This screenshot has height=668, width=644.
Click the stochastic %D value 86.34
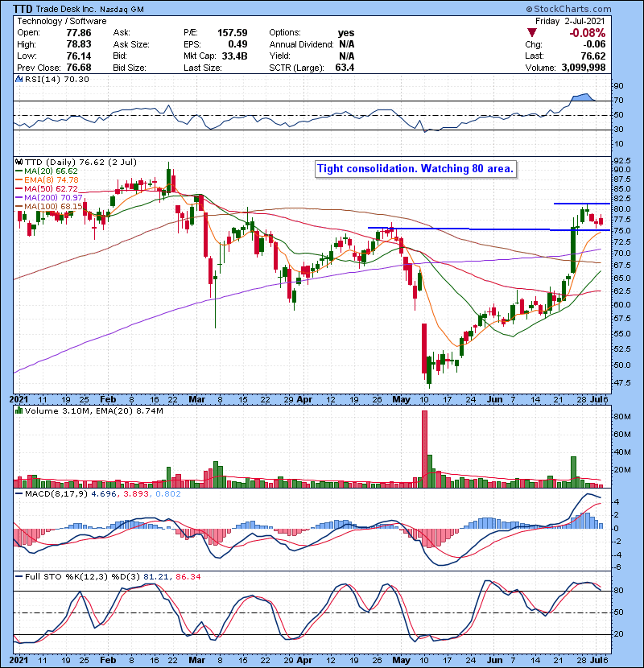188,576
